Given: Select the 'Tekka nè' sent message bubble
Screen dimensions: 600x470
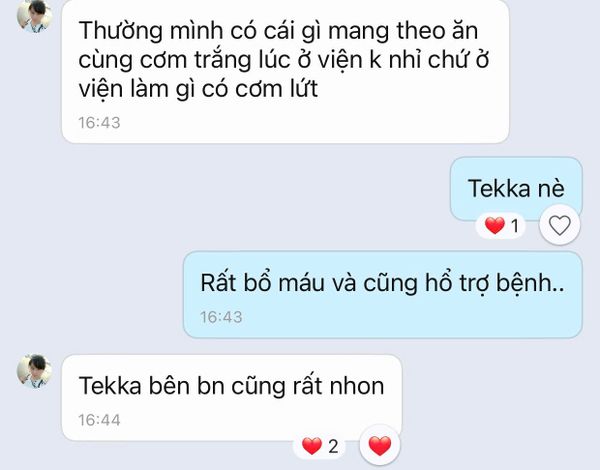Looking at the screenshot, I should pyautogui.click(x=516, y=189).
